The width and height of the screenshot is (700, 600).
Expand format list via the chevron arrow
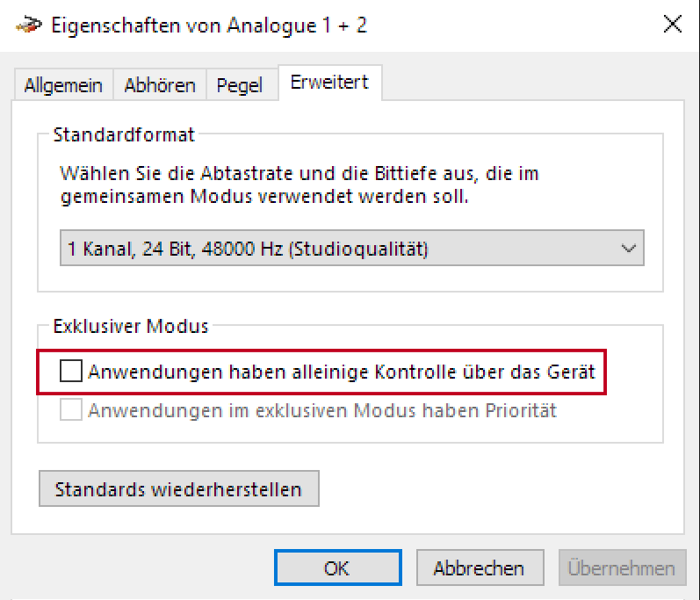(x=629, y=249)
